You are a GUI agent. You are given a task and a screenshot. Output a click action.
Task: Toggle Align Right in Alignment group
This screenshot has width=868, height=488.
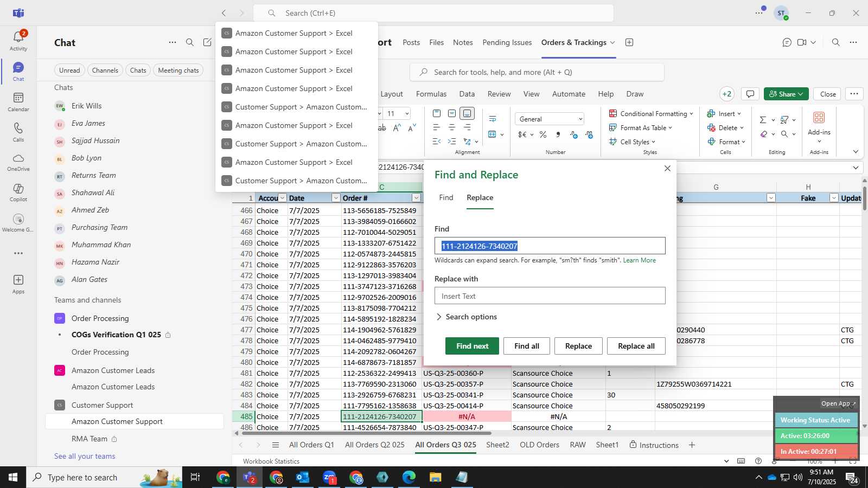pyautogui.click(x=467, y=127)
